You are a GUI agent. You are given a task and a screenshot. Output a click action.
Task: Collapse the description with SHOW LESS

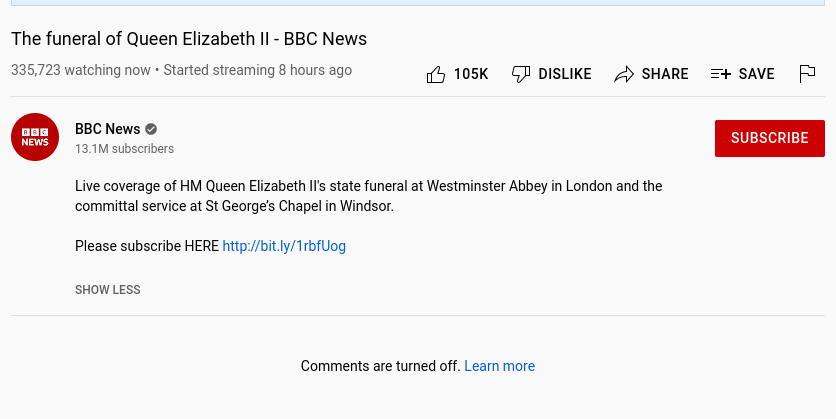[x=108, y=290]
